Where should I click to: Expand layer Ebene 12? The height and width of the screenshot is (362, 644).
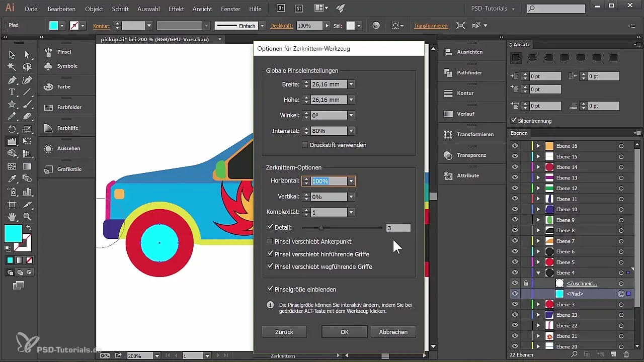[538, 188]
